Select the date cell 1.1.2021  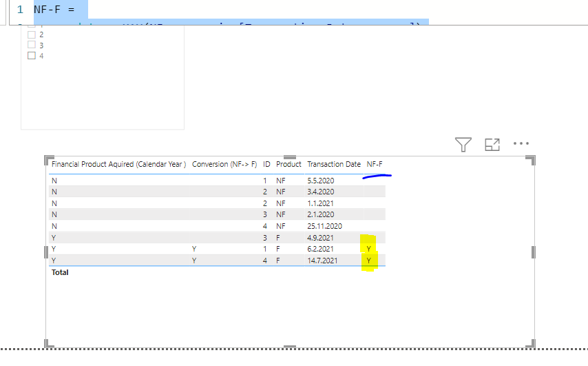coord(320,203)
